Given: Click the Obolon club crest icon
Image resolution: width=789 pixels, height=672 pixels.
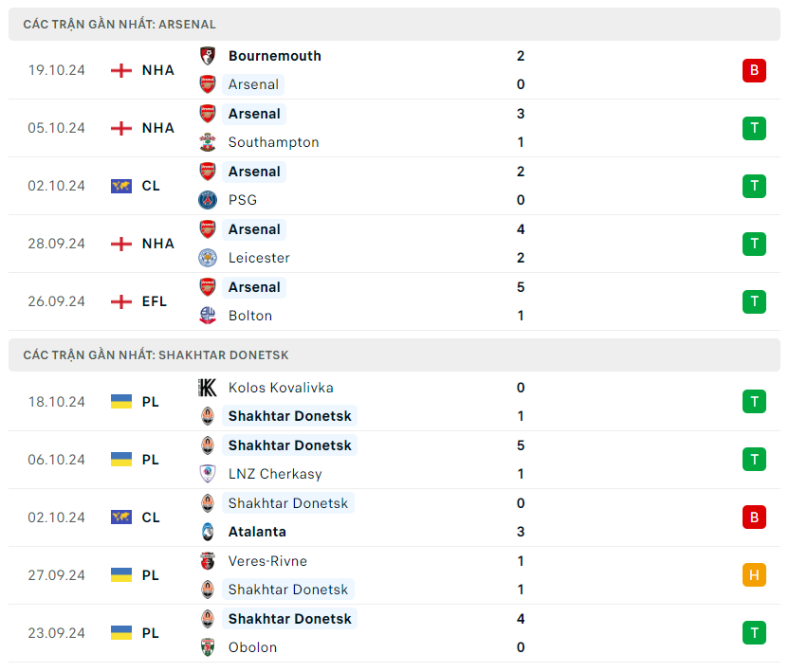Looking at the screenshot, I should tap(208, 647).
